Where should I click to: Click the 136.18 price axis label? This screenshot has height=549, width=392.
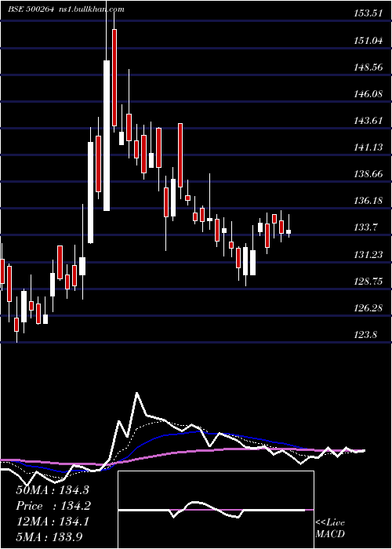pos(369,201)
